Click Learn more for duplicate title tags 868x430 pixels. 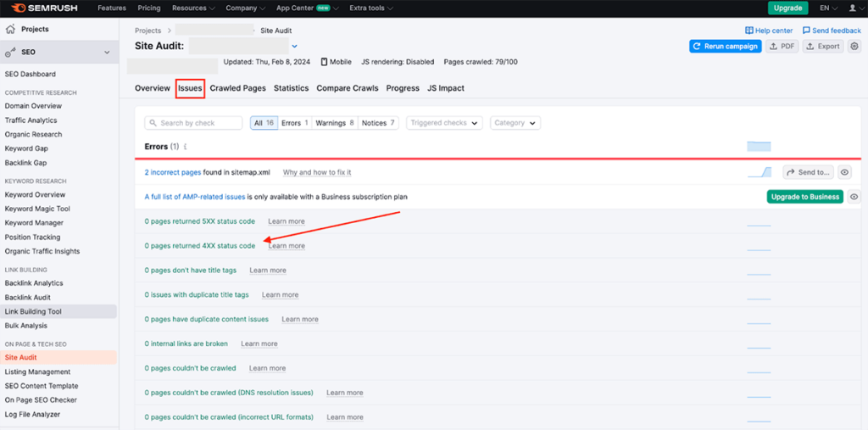pos(280,295)
